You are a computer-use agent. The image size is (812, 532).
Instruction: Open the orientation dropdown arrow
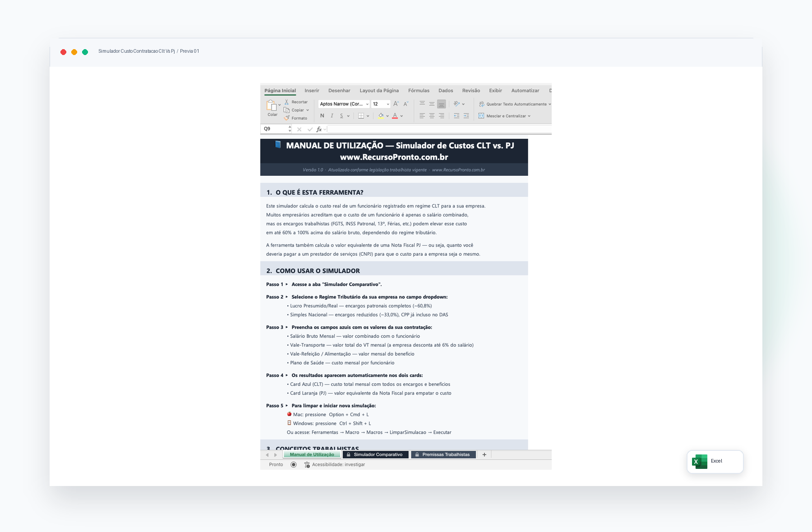click(x=463, y=104)
